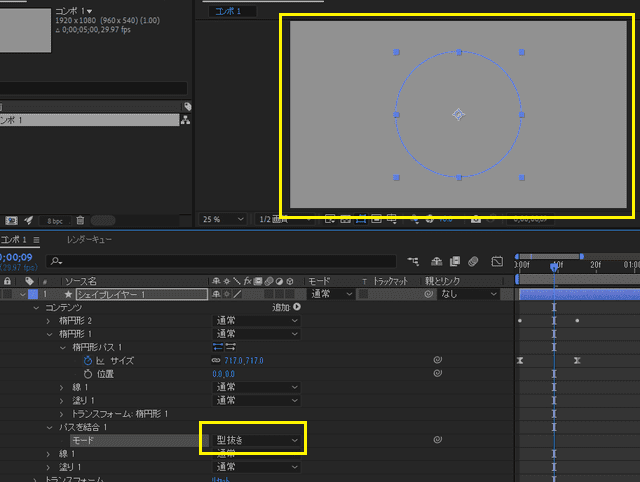Click the project flowchart icon beside コンポ 1

pyautogui.click(x=186, y=120)
